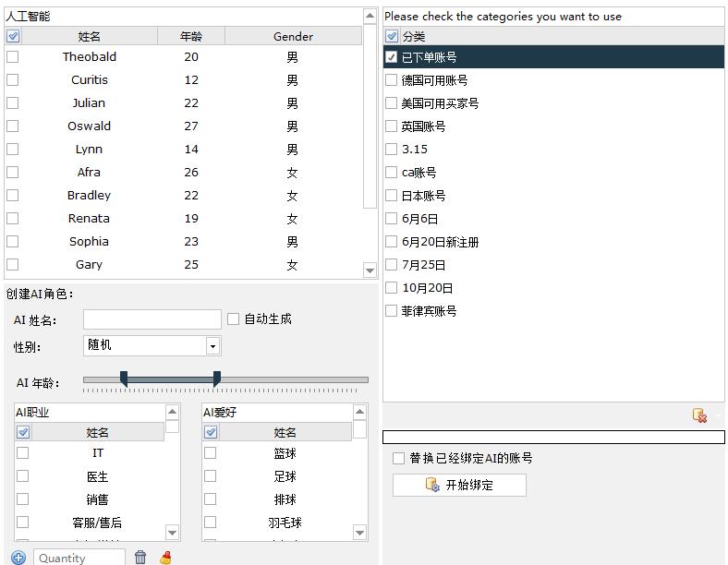Screen dimensions: 728x565
Task: Check the Julian row checkbox
Action: coord(13,103)
